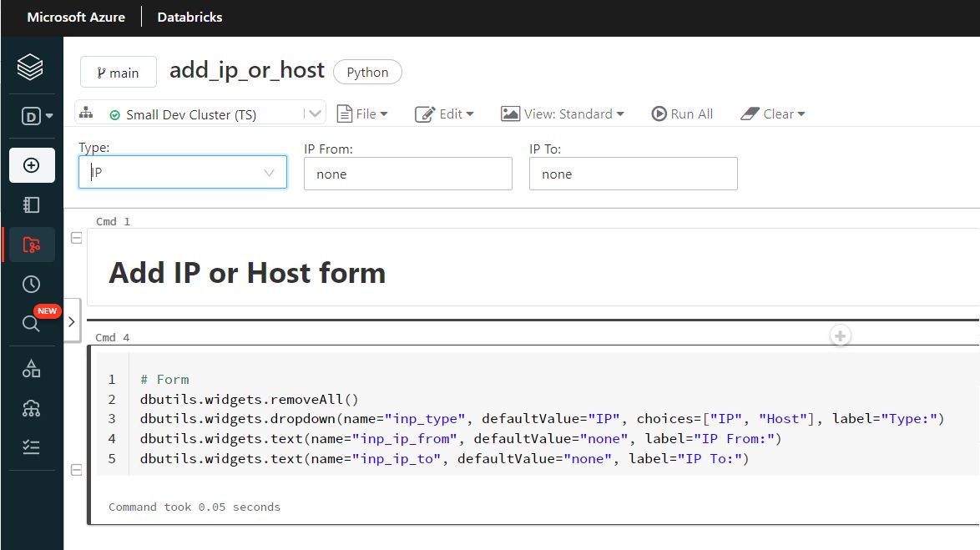The height and width of the screenshot is (550, 980).
Task: Open the Edit menu
Action: pos(444,114)
